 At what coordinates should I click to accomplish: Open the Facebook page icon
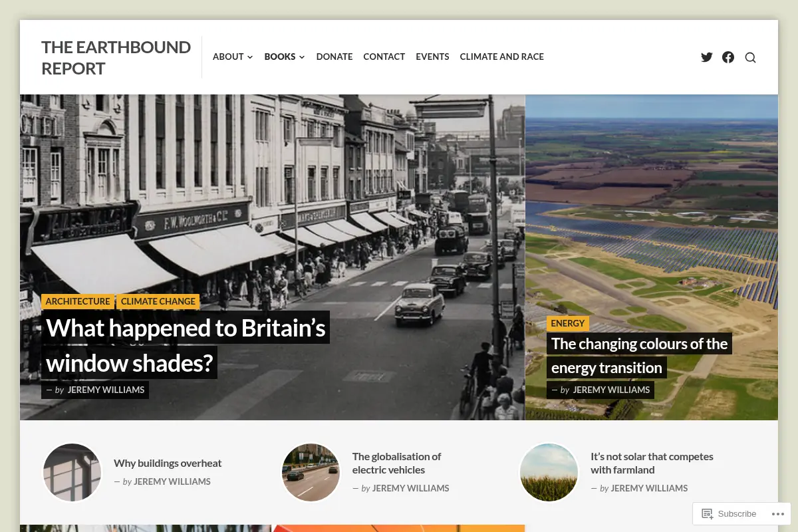pos(728,57)
